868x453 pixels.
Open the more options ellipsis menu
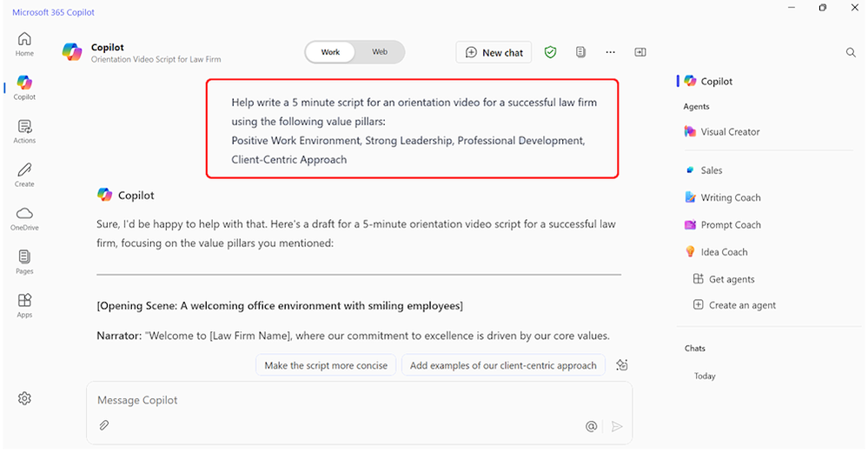tap(610, 52)
